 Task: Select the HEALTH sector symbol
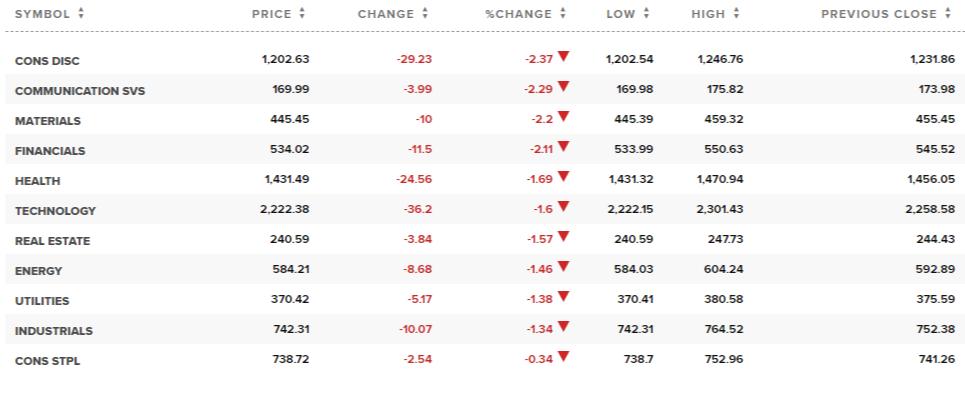tap(38, 181)
